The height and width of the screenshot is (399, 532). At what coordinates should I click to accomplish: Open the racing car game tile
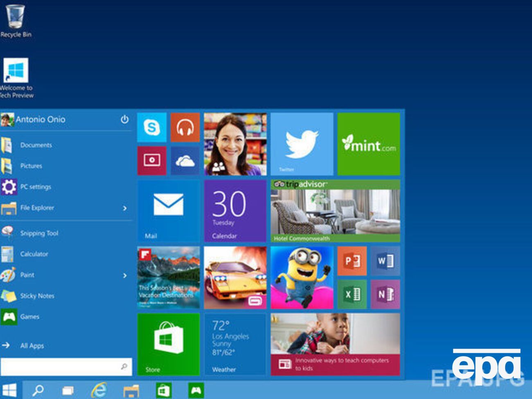(x=235, y=277)
